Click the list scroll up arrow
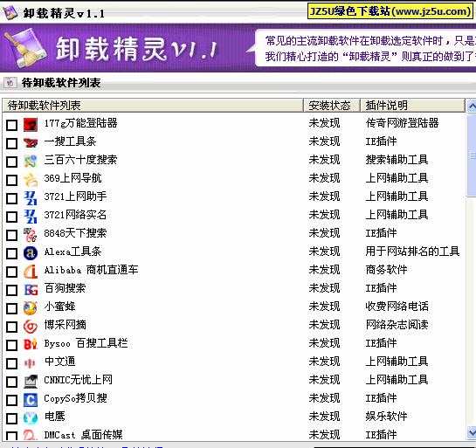 click(472, 106)
